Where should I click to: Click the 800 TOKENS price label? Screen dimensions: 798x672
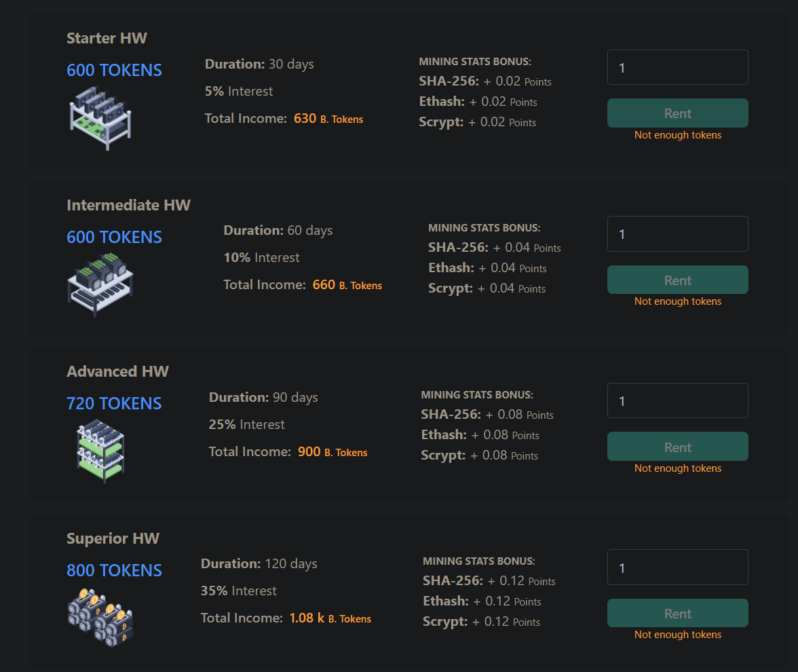click(x=114, y=571)
